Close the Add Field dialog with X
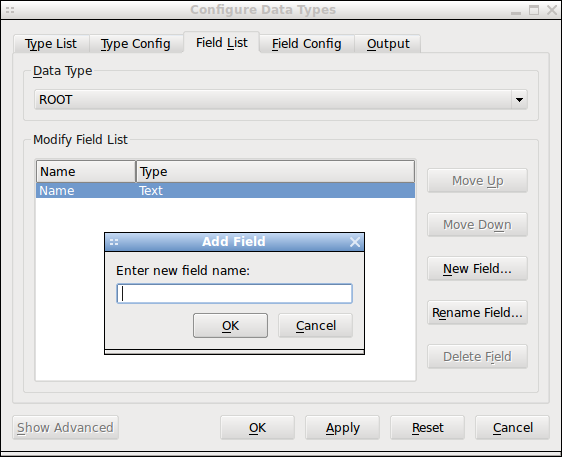This screenshot has width=562, height=457. pos(355,242)
